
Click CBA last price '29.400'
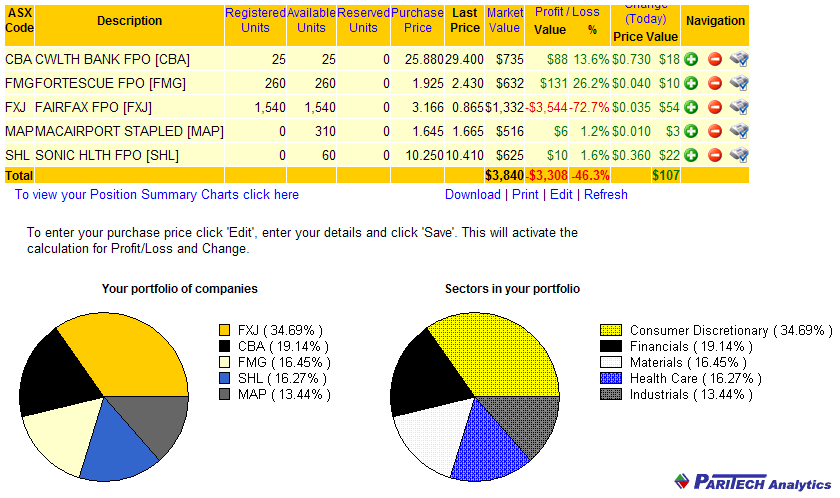tap(464, 59)
